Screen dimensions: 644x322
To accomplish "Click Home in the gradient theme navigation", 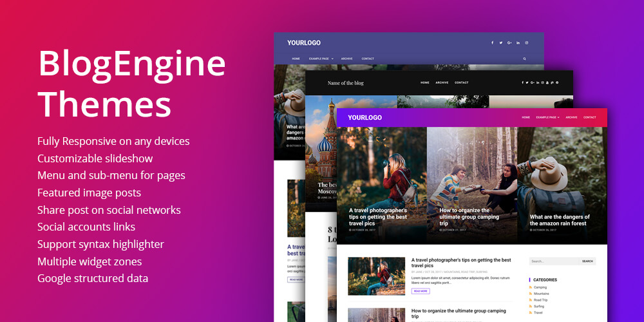I will pyautogui.click(x=526, y=117).
